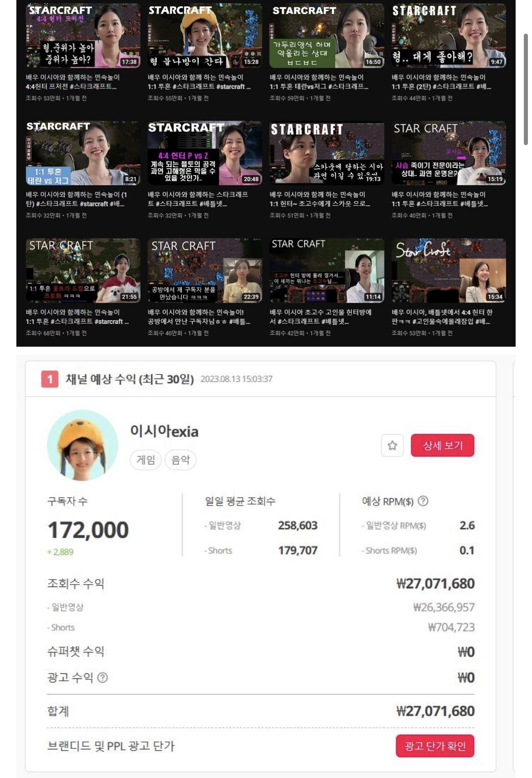This screenshot has height=778, width=532.
Task: Play the 20:48 video 4:4 헌터 P vs Z
Action: click(204, 153)
